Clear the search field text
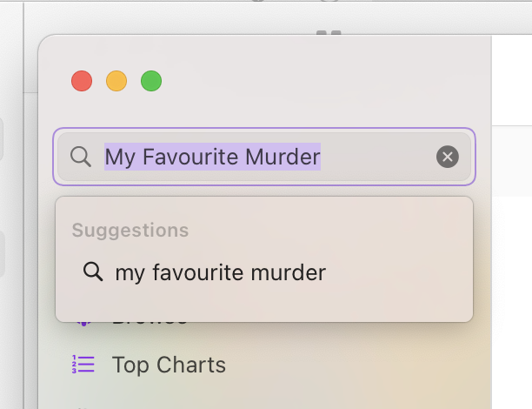Image resolution: width=532 pixels, height=409 pixels. (448, 157)
